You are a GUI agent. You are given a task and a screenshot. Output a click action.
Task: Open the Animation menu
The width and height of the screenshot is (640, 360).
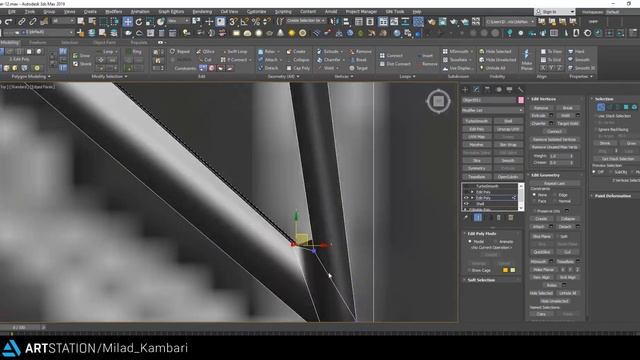pos(140,12)
